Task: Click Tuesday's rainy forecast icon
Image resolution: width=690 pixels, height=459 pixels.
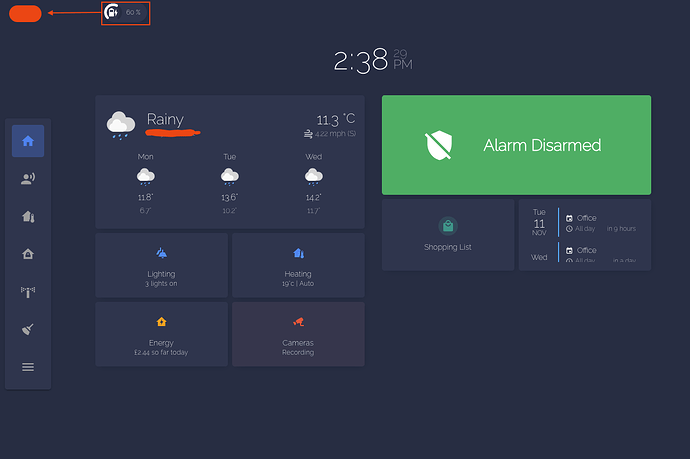Action: click(x=230, y=176)
